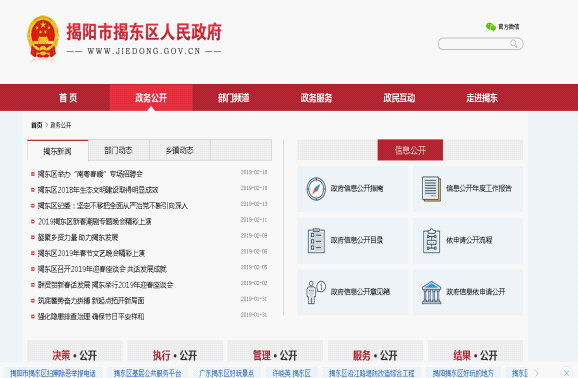
Task: Open news 凝聚乡贤力量 助力揭东发展
Action: tap(78, 237)
